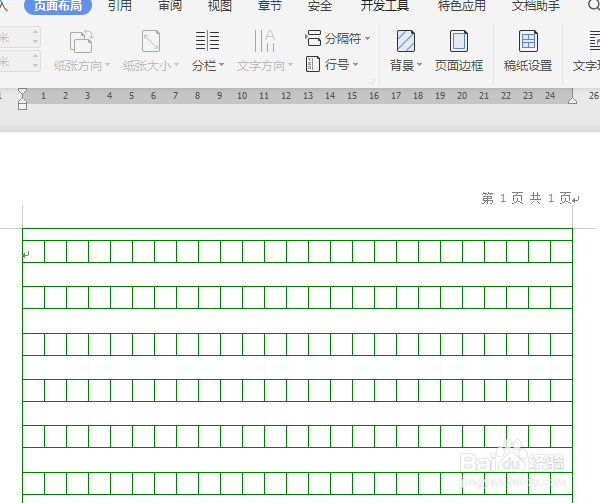Click the left indent square marker on ruler

pos(23,106)
